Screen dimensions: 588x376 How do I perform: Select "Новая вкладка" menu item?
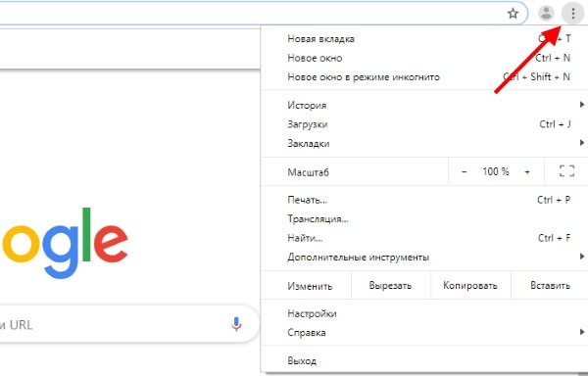(x=424, y=38)
